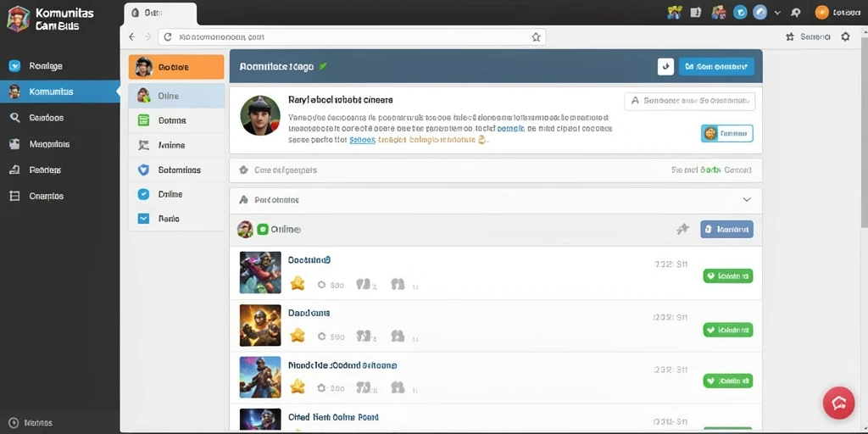This screenshot has height=434, width=868.
Task: Follow the blue underlined link in the post's last line
Action: [363, 141]
